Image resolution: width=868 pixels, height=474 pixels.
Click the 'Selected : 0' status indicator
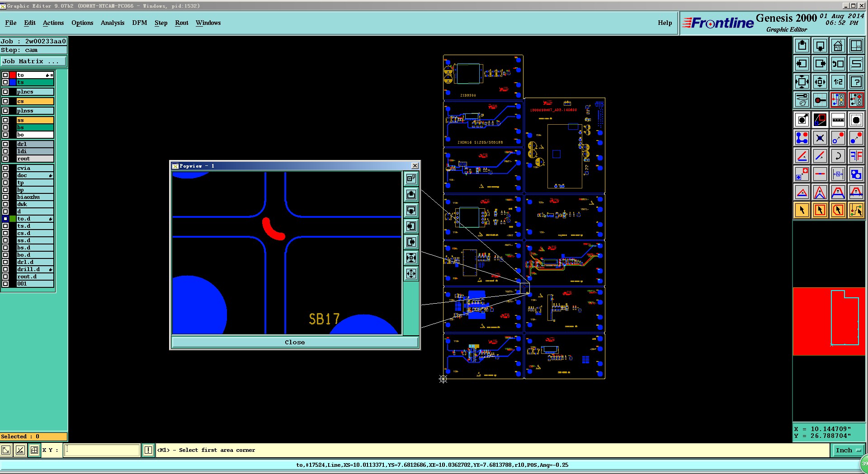click(x=33, y=436)
